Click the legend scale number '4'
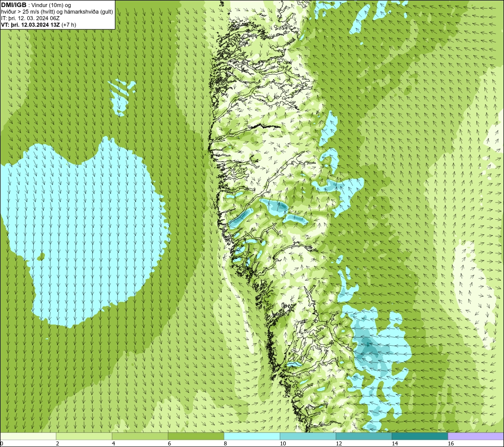The image size is (504, 447). pyautogui.click(x=113, y=444)
